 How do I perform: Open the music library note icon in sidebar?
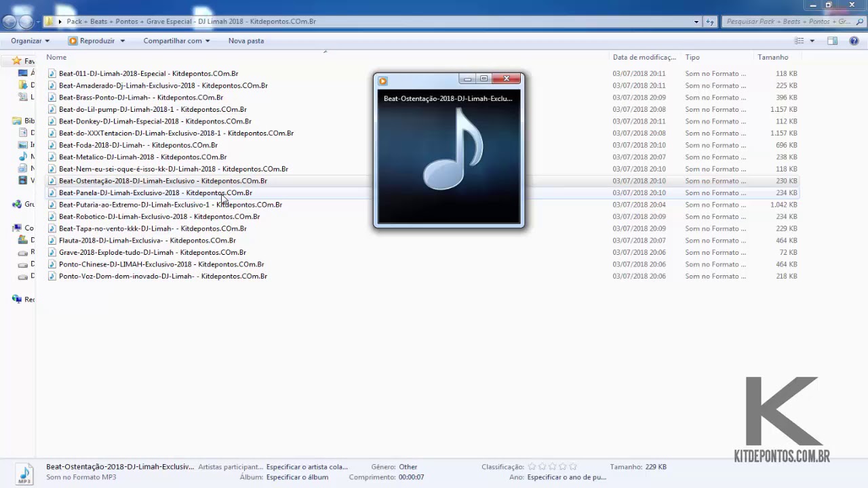pos(23,157)
